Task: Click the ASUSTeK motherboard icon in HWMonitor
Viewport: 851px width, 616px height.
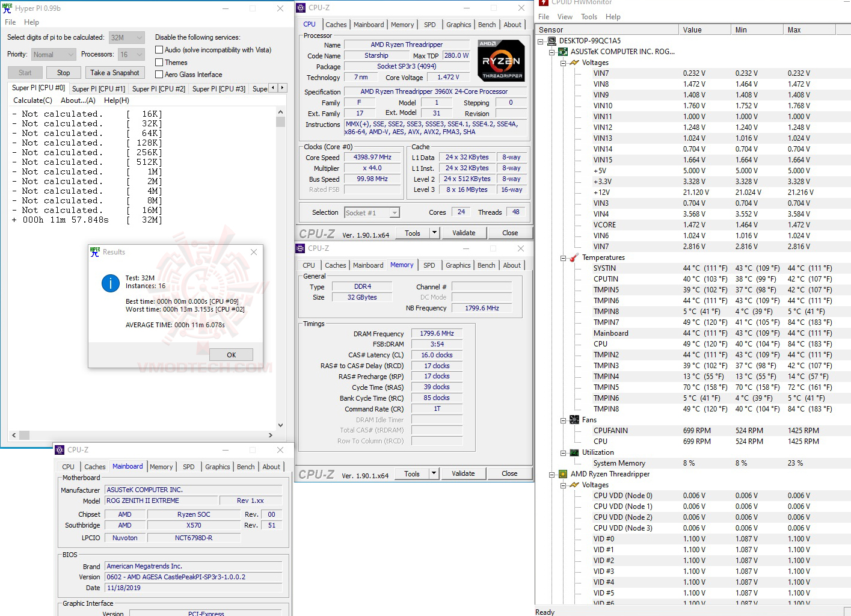Action: tap(562, 51)
